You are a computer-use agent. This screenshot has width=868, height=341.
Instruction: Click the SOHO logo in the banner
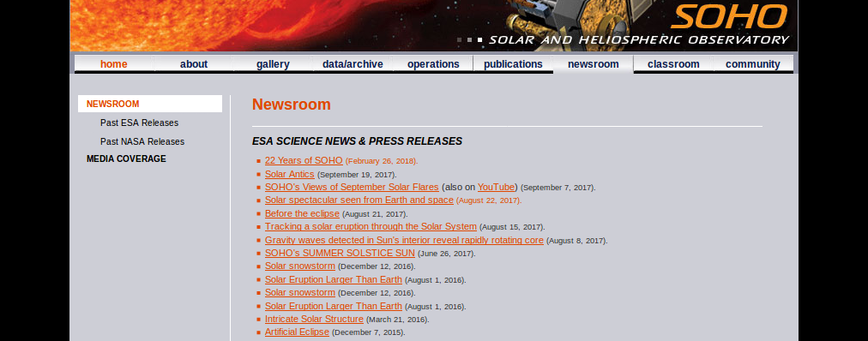click(x=729, y=16)
